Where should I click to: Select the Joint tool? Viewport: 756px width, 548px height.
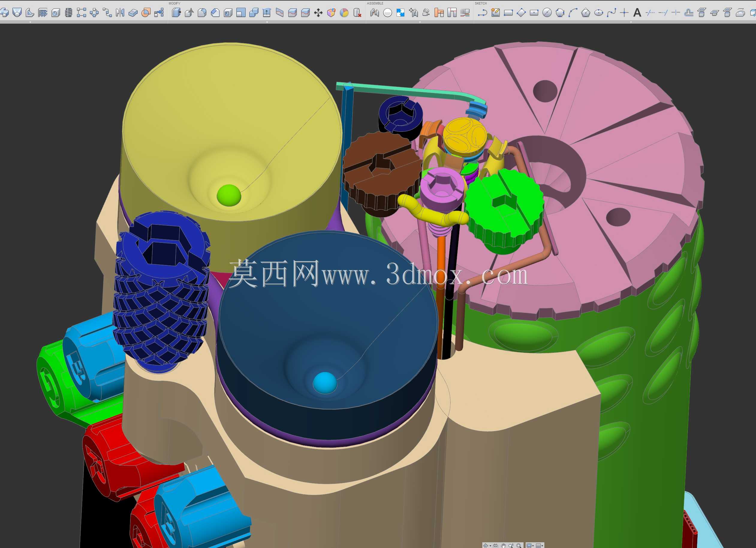pos(375,13)
